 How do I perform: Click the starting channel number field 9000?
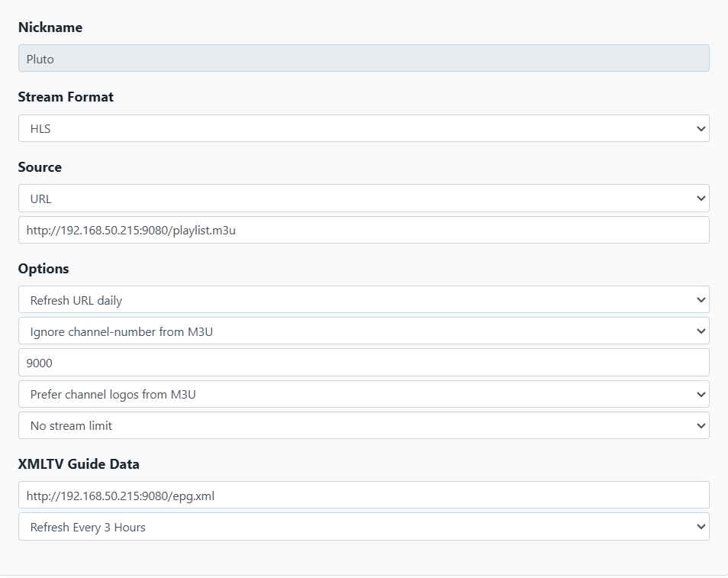click(x=363, y=363)
